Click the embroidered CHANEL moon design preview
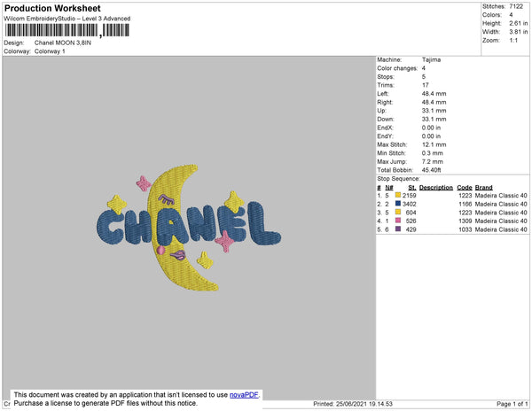532x411 pixels. tap(189, 228)
